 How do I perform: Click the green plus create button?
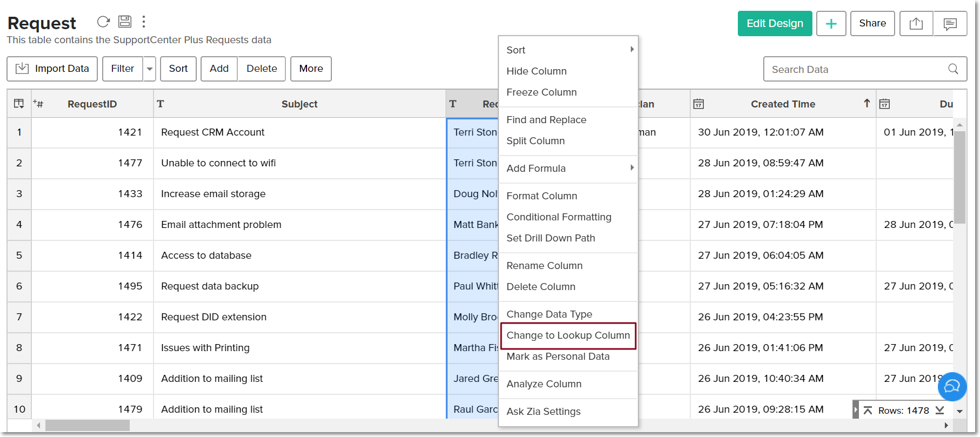831,24
